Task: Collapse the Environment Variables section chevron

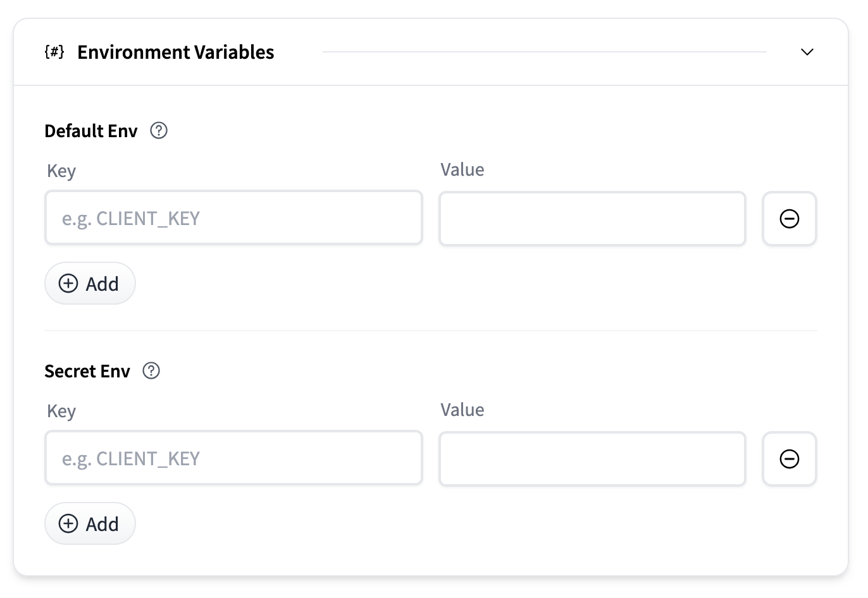Action: pos(807,52)
